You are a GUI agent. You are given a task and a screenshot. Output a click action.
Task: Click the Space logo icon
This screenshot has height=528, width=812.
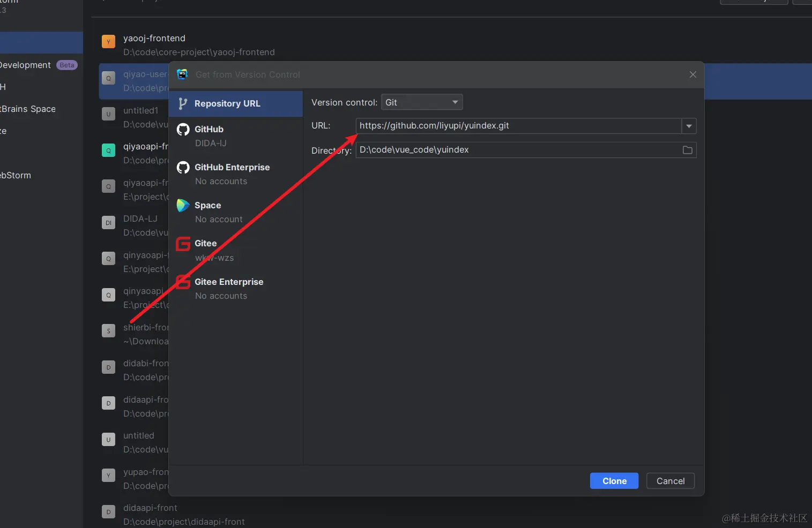183,206
